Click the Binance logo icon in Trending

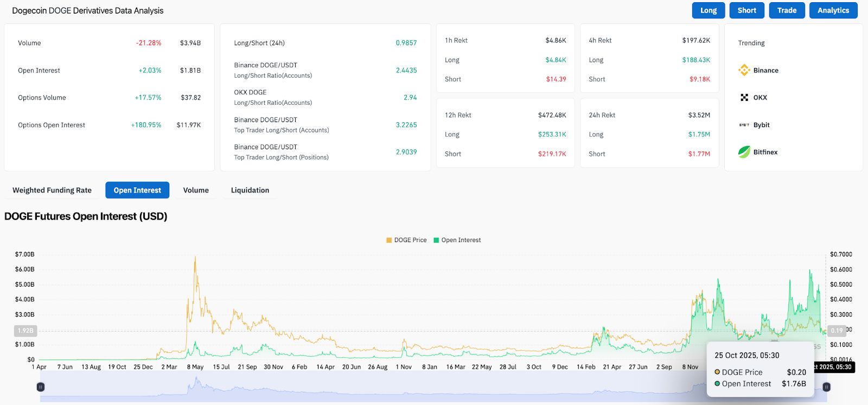[744, 70]
